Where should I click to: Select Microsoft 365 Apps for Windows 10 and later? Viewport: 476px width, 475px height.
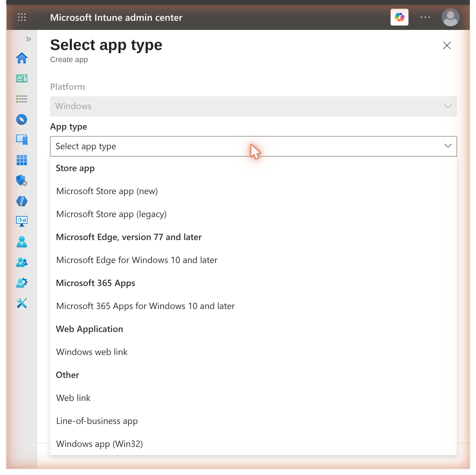point(253,306)
